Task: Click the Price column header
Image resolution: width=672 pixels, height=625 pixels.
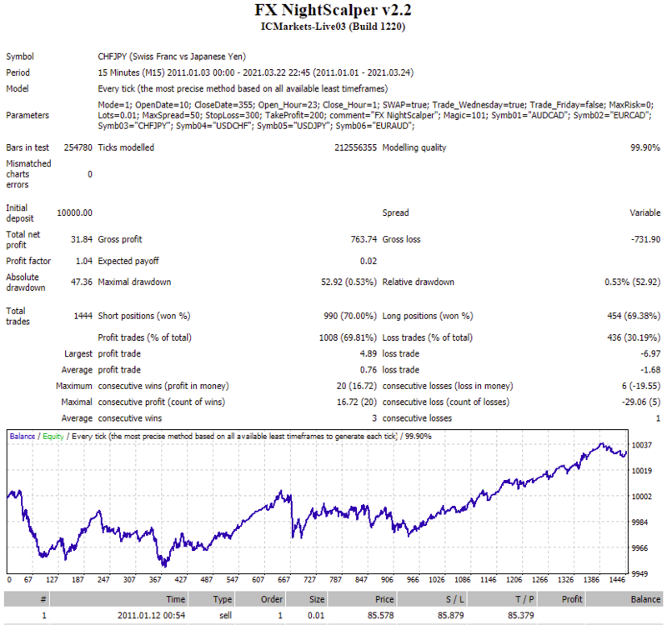Action: (x=362, y=599)
